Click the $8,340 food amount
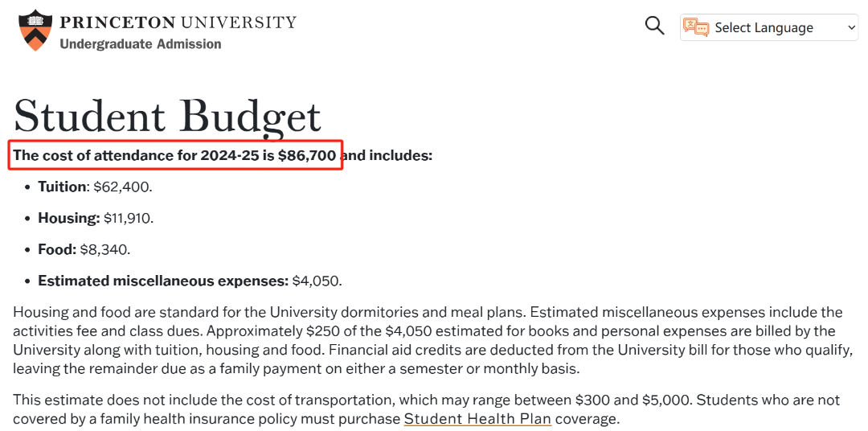The height and width of the screenshot is (431, 868). pyautogui.click(x=104, y=250)
